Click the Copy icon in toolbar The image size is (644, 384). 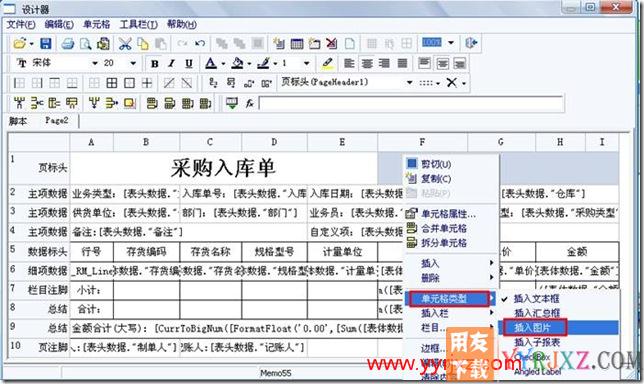tap(143, 43)
